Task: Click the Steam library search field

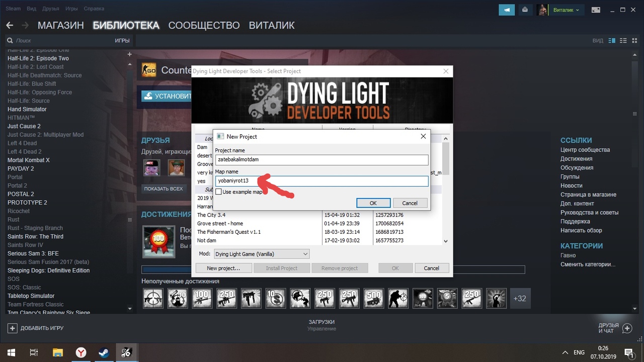Action: pyautogui.click(x=58, y=40)
